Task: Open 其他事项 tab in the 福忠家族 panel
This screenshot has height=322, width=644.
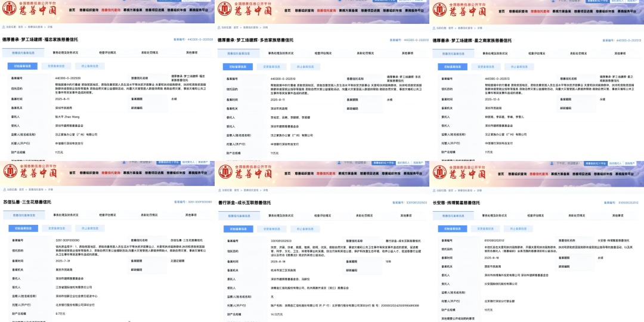Action: [192, 52]
